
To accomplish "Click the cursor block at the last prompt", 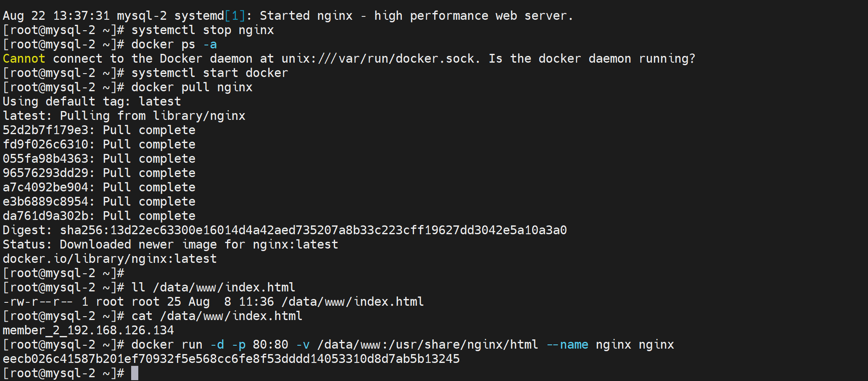I will 135,373.
